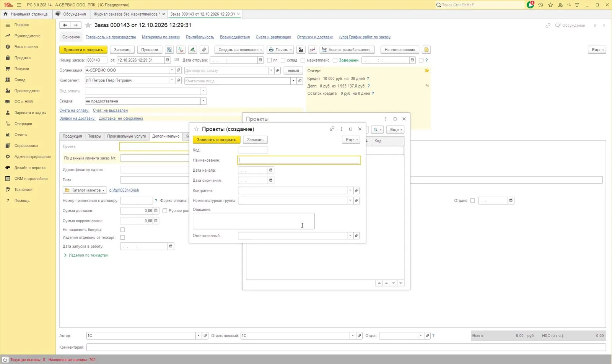The width and height of the screenshot is (612, 364).
Task: Open Каталог макетов dropdown
Action: click(x=84, y=190)
